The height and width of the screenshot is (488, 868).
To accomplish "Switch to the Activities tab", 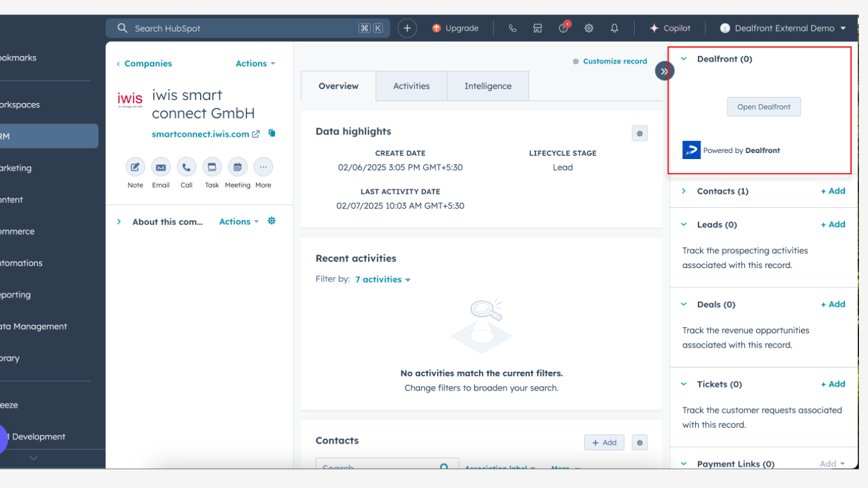I will click(411, 86).
